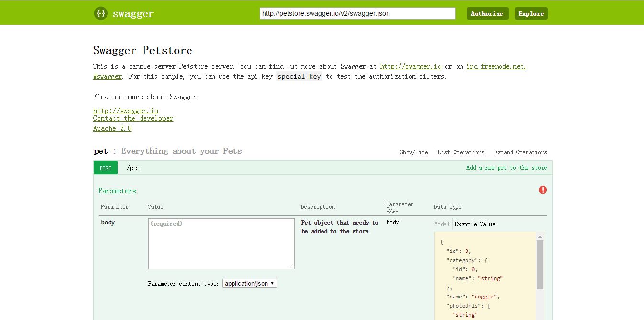Image resolution: width=644 pixels, height=320 pixels.
Task: Click the Explore button
Action: click(531, 13)
